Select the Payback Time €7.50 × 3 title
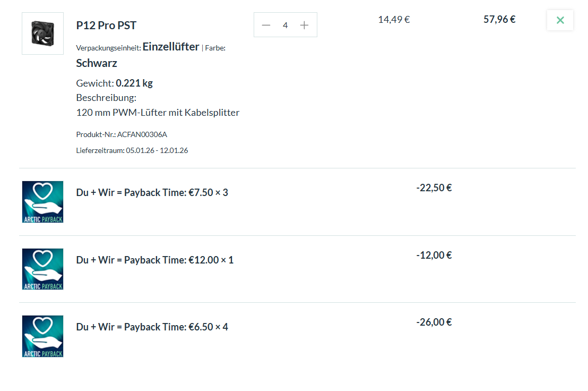 coord(152,192)
